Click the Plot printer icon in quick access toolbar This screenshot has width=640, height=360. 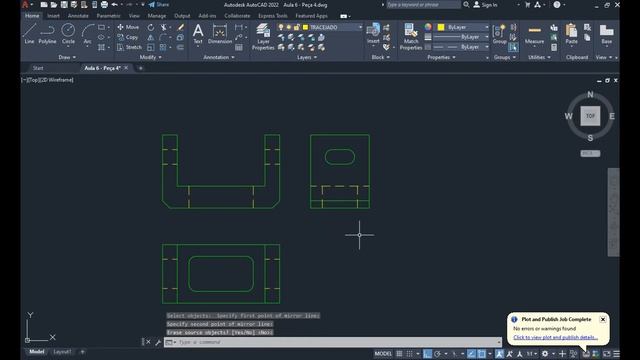click(x=104, y=5)
